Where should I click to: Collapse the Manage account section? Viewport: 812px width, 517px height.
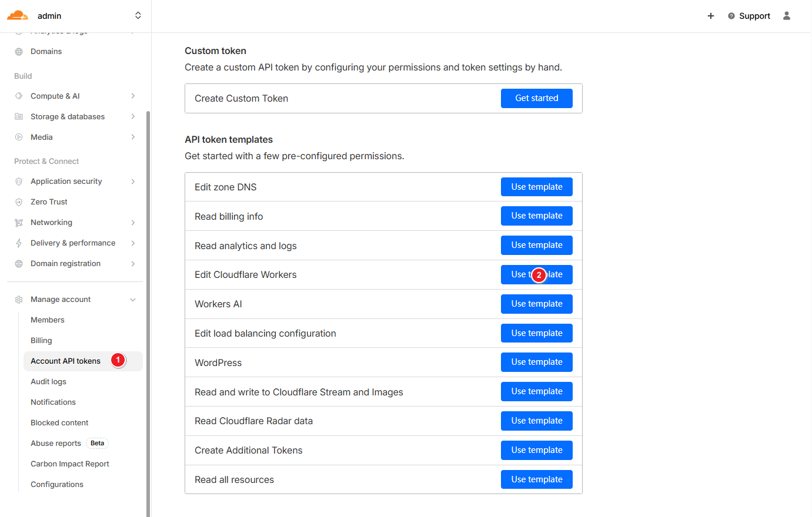pos(133,300)
